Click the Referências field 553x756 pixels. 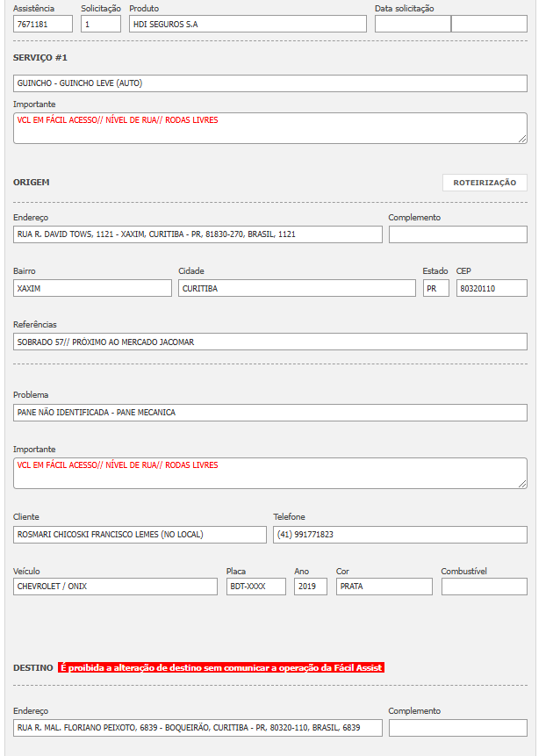coord(270,342)
